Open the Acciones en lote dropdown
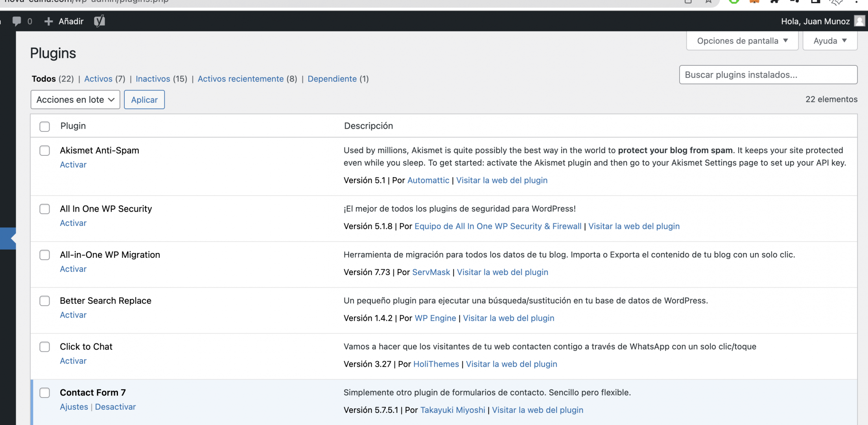This screenshot has width=868, height=425. [75, 100]
